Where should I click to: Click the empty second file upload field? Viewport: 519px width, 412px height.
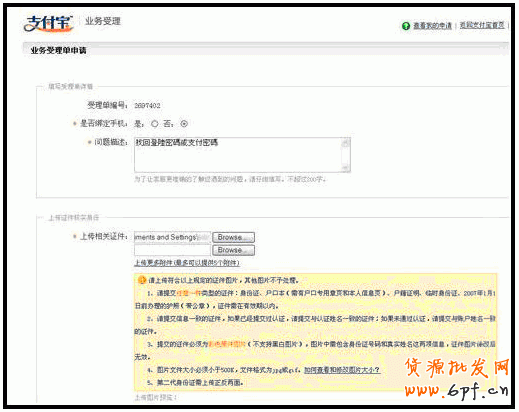(x=172, y=250)
